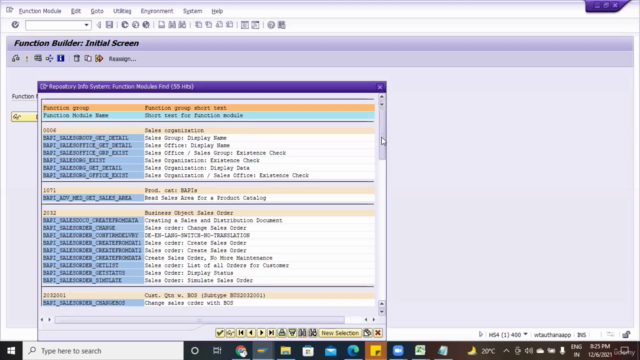Click the Find Next icon in standard toolbar
The height and width of the screenshot is (360, 640).
pos(182,25)
